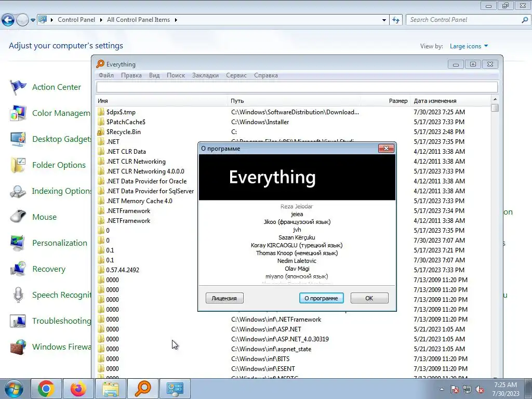Sort results by Имя column header
The height and width of the screenshot is (399, 532).
click(162, 101)
